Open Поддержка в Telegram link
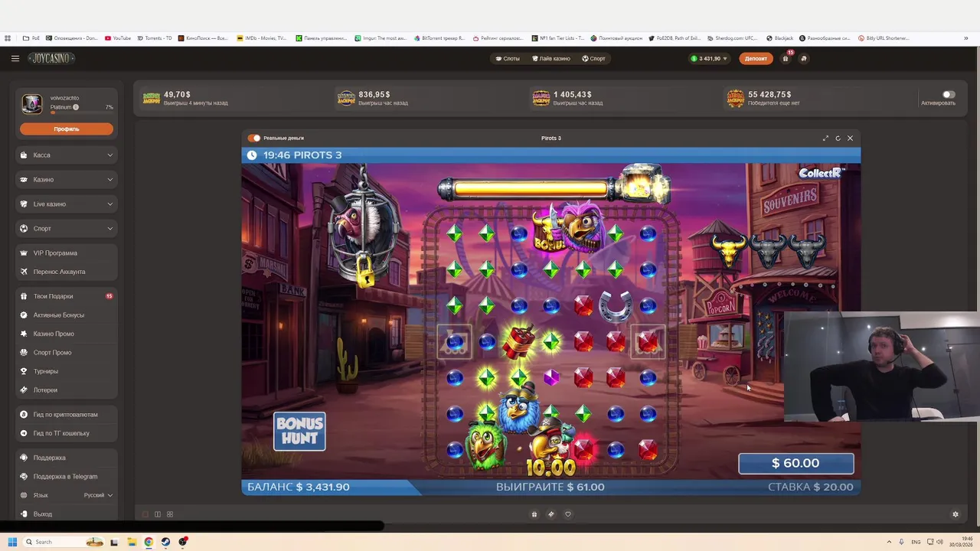This screenshot has height=551, width=980. click(67, 477)
